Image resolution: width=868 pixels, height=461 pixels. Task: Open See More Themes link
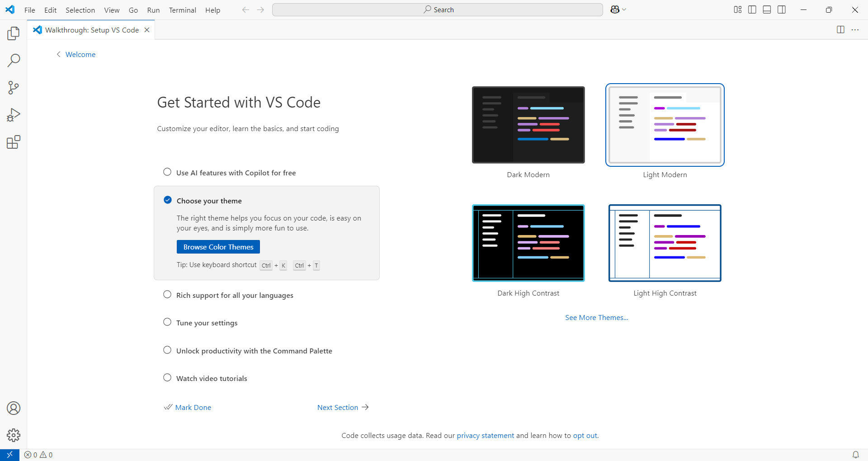click(596, 317)
